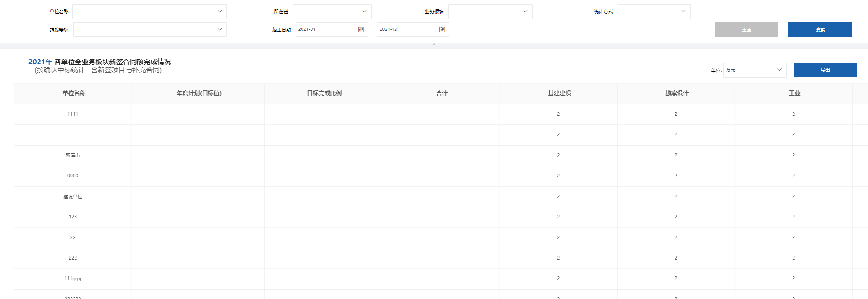Viewport: 868px width, 299px height.
Task: Select the unit name cell 222
Action: 73,258
